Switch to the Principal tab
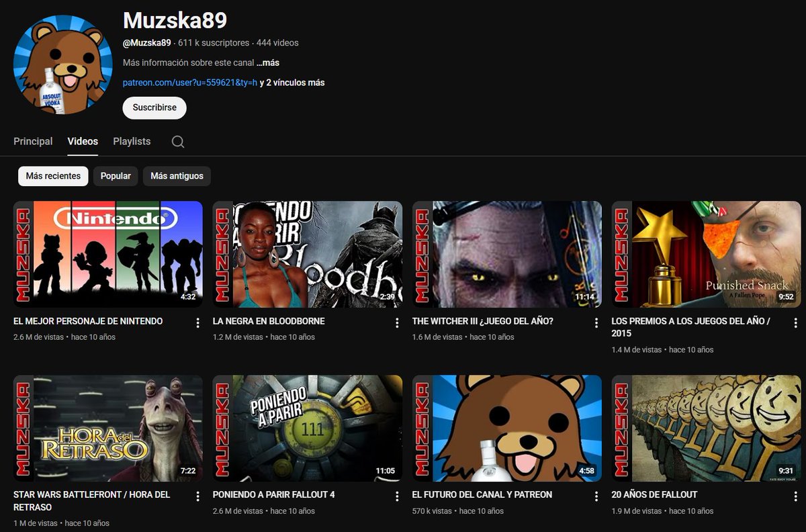 click(33, 142)
